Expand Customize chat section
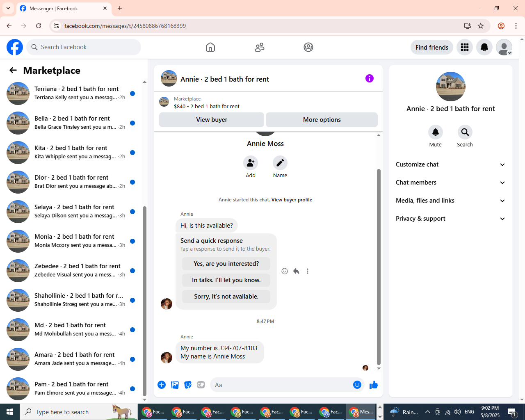 coord(451,164)
